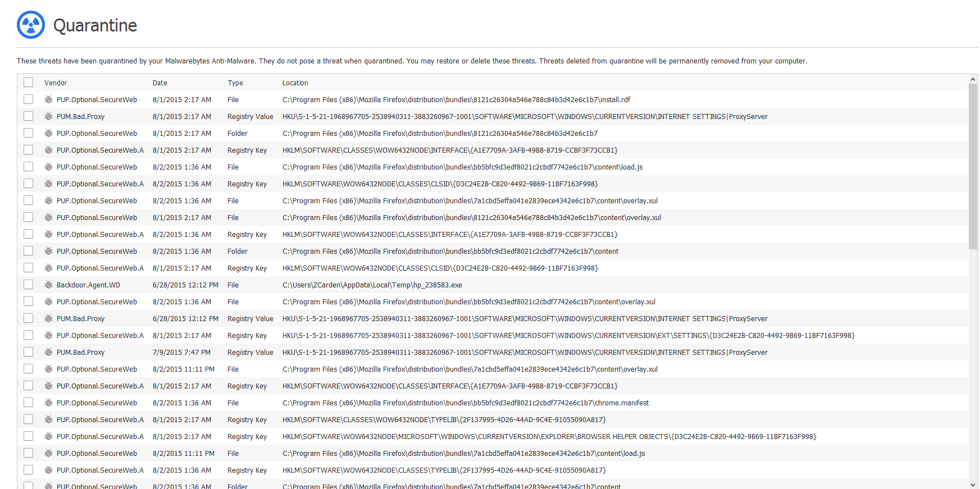The height and width of the screenshot is (489, 980).
Task: Click bug icon for 7a1cbd overlay.xul at 1:36 AM
Action: (49, 200)
